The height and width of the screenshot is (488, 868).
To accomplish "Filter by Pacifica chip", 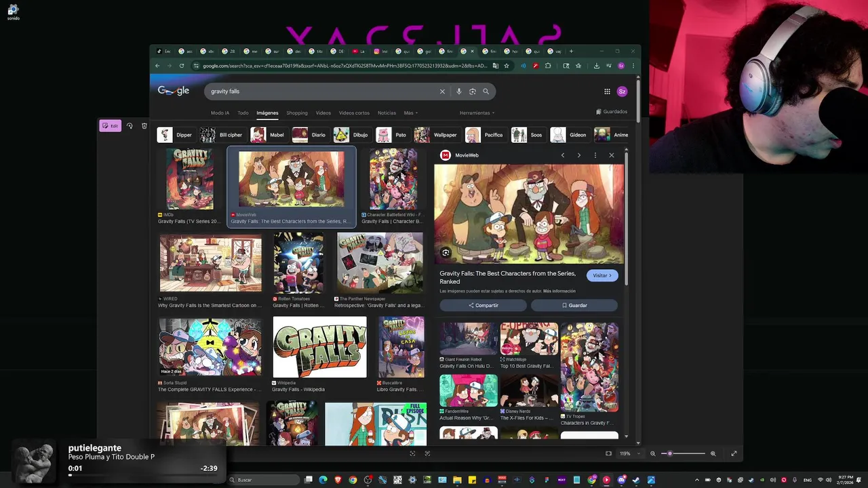I will pos(486,135).
